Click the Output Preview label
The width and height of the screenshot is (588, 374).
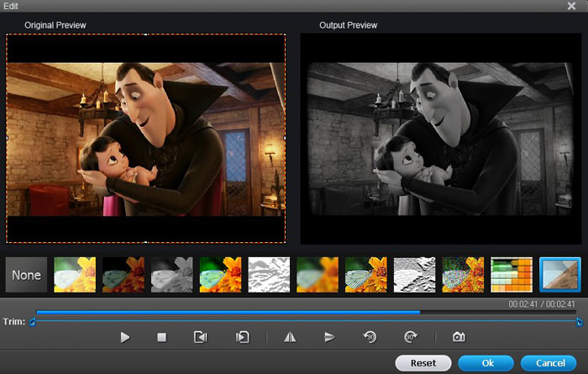pyautogui.click(x=348, y=25)
